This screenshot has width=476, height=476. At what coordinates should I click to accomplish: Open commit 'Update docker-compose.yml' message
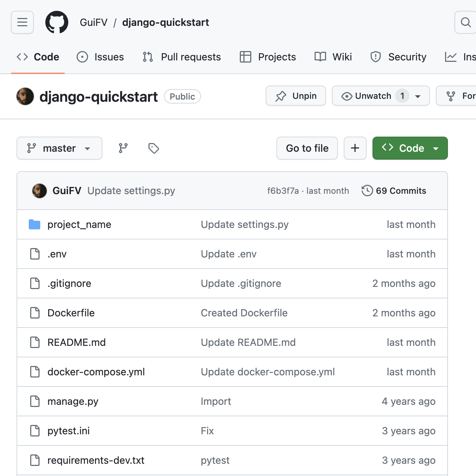tap(268, 372)
